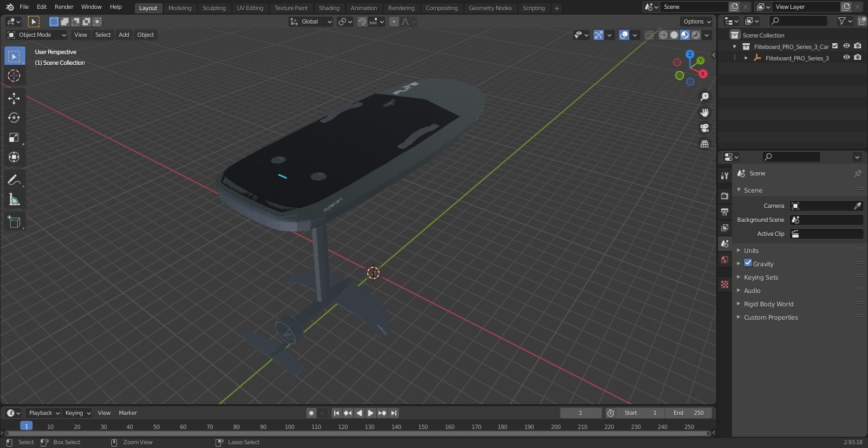Image resolution: width=868 pixels, height=448 pixels.
Task: Switch to wireframe viewport shading
Action: point(663,35)
